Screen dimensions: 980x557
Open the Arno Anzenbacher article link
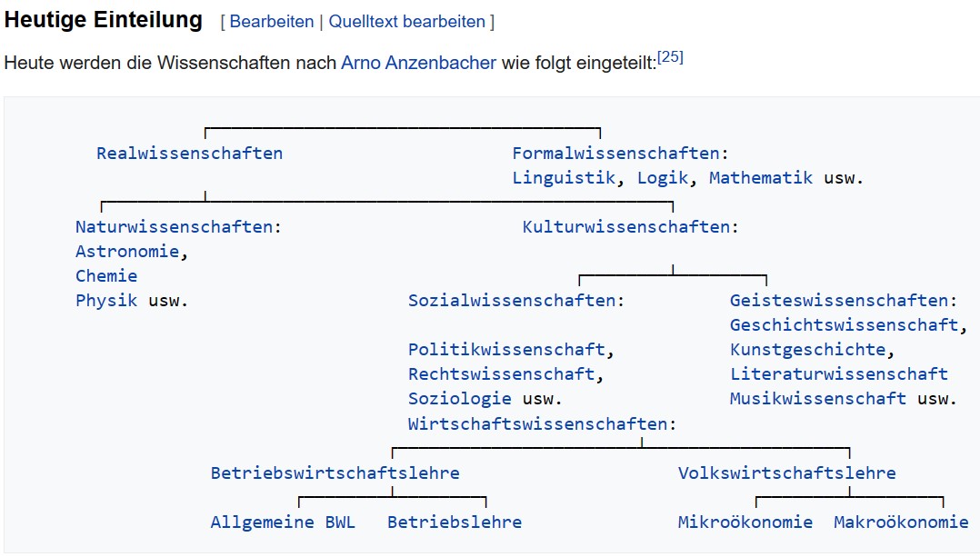pos(418,64)
